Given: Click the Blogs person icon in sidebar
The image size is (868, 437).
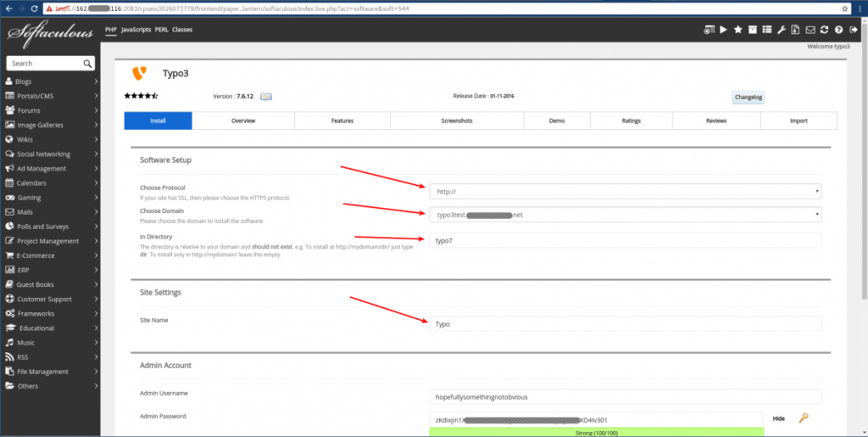Looking at the screenshot, I should click(9, 81).
